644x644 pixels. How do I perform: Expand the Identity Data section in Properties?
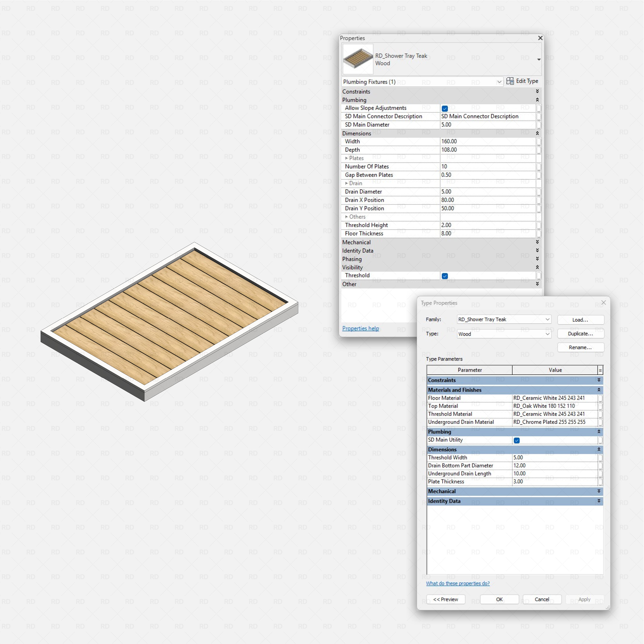(537, 250)
